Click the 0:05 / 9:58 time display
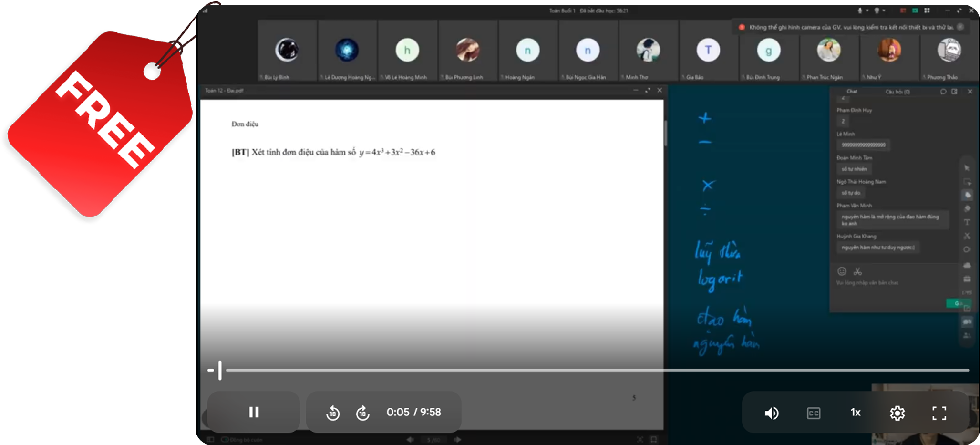 [x=413, y=412]
